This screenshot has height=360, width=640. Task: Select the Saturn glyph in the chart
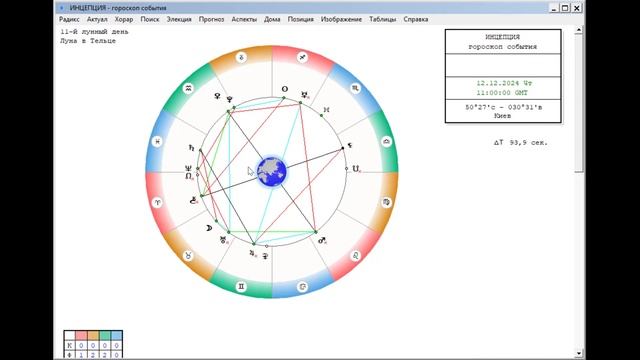point(191,148)
